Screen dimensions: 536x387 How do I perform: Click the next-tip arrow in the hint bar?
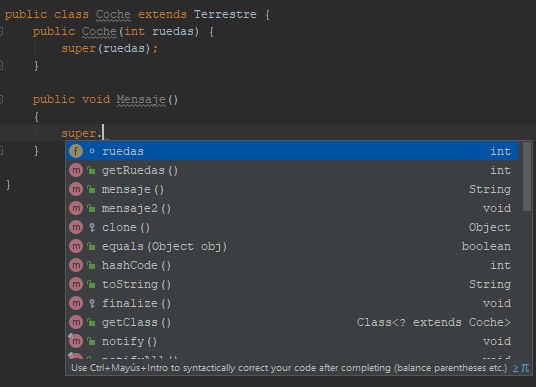tap(515, 368)
